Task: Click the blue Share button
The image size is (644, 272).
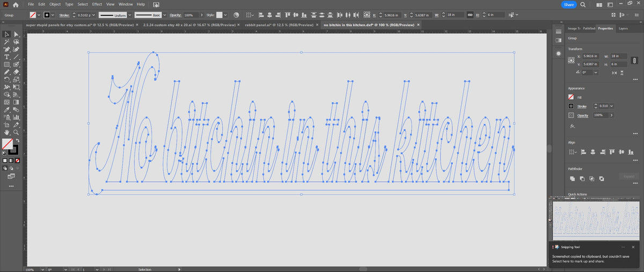Action: 569,4
